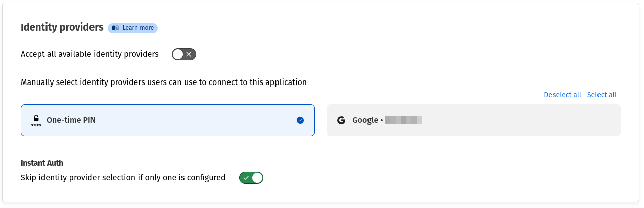
Task: Click the padlock icon on One-time PIN
Action: (x=36, y=118)
